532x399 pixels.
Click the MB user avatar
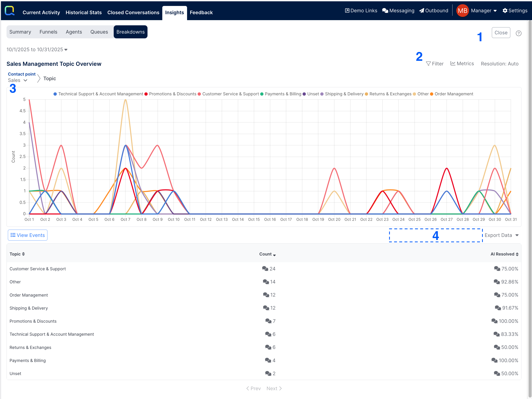462,11
